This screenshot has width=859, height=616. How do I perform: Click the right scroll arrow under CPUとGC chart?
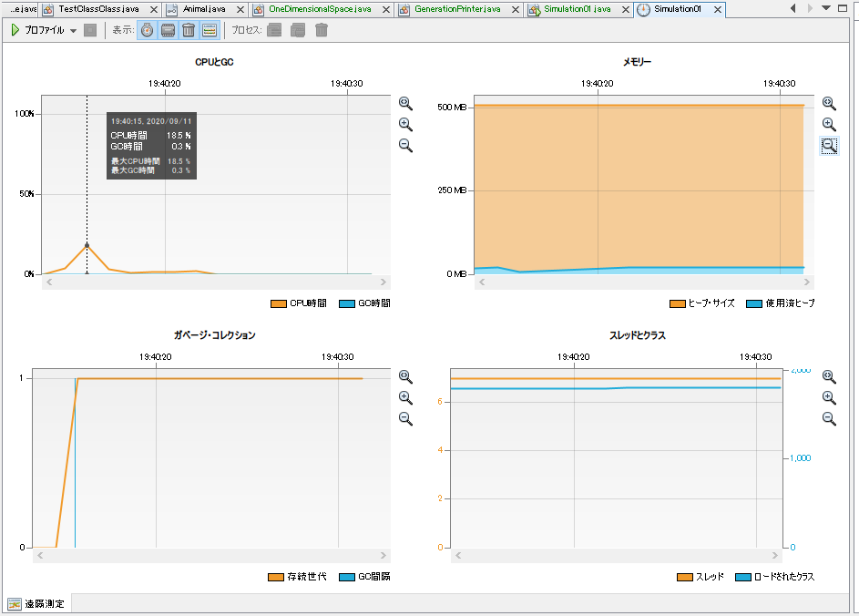pyautogui.click(x=383, y=282)
